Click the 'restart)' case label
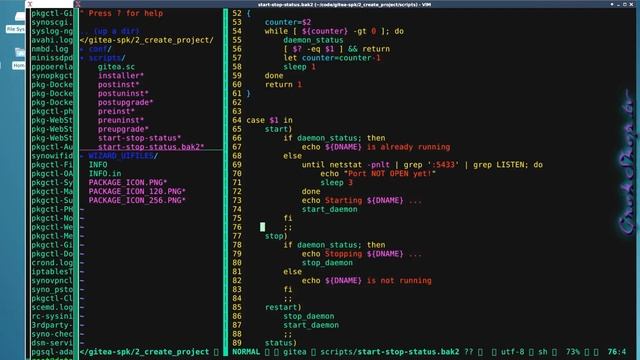640x360 pixels. [283, 307]
